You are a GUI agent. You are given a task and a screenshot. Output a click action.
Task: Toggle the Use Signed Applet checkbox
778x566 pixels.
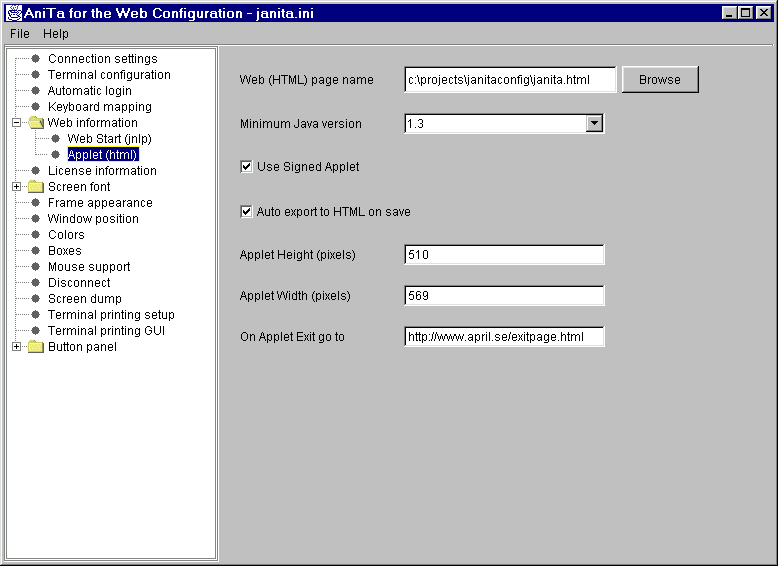click(246, 167)
